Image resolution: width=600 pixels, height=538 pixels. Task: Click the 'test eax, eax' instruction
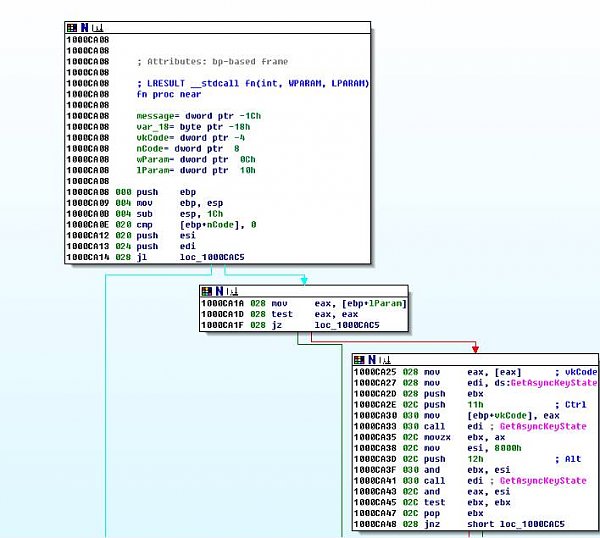click(x=315, y=315)
